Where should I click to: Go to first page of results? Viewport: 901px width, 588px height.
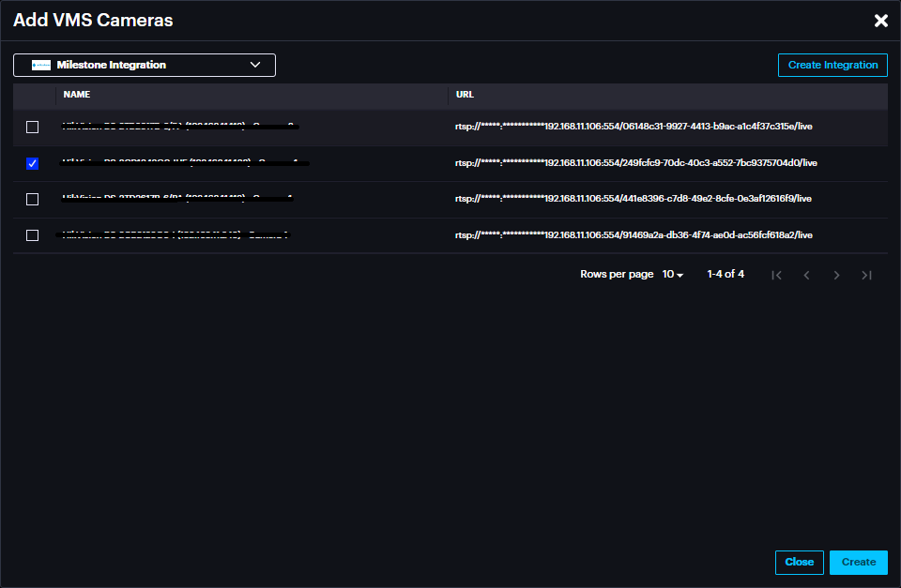point(776,275)
